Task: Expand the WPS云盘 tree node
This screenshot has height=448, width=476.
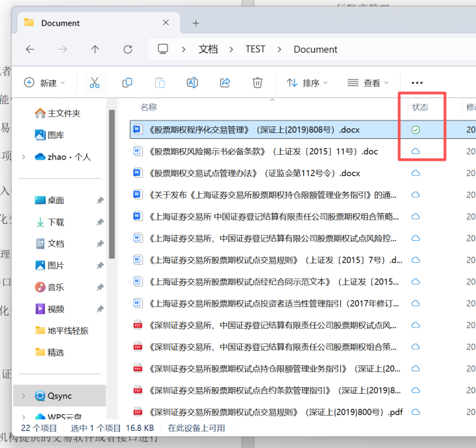Action: click(24, 417)
